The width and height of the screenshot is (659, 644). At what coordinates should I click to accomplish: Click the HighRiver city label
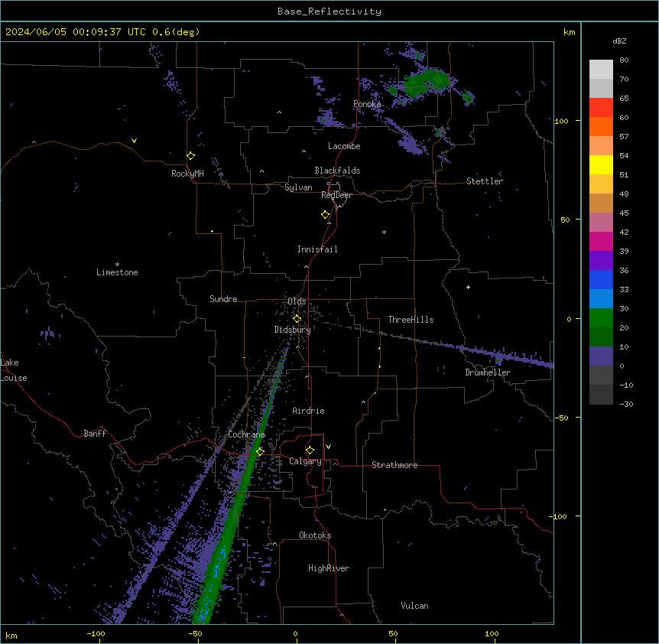click(x=329, y=568)
